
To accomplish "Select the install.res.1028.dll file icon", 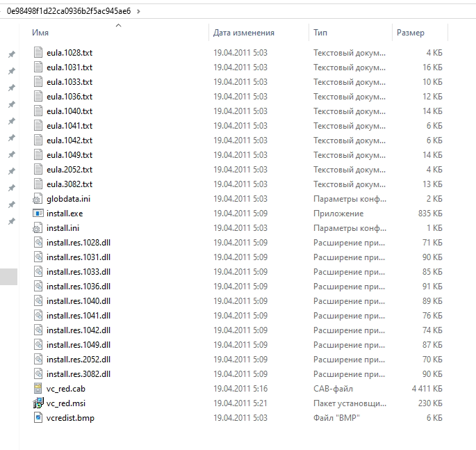I will pos(38,243).
